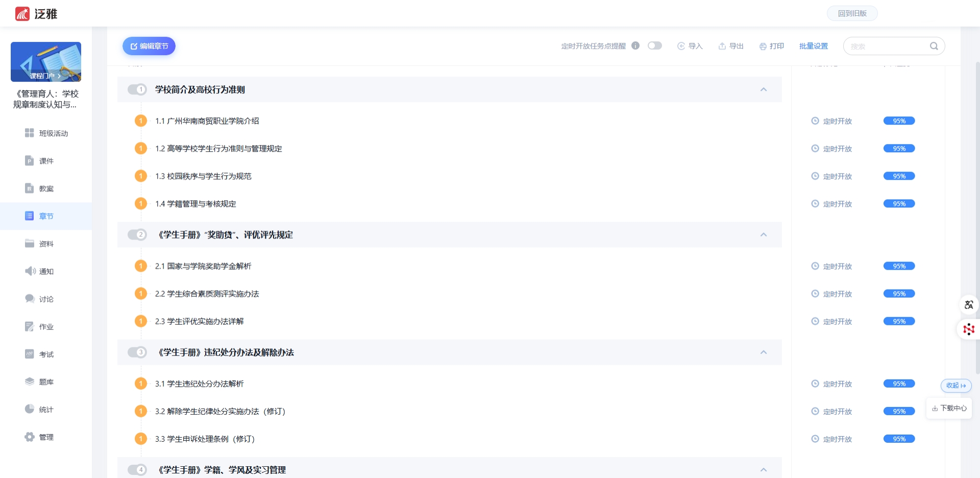
Task: Click the clock icon for section 1.1
Action: [x=815, y=121]
